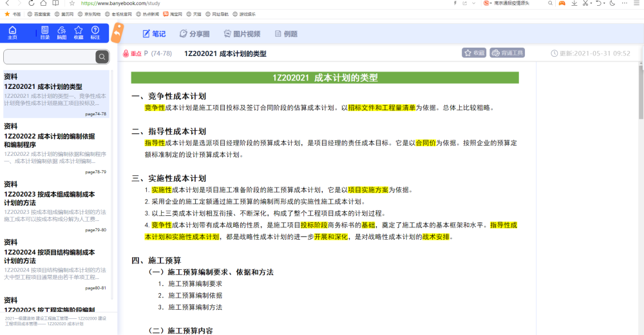
Task: Switch to the 分享圈 tab
Action: [194, 33]
